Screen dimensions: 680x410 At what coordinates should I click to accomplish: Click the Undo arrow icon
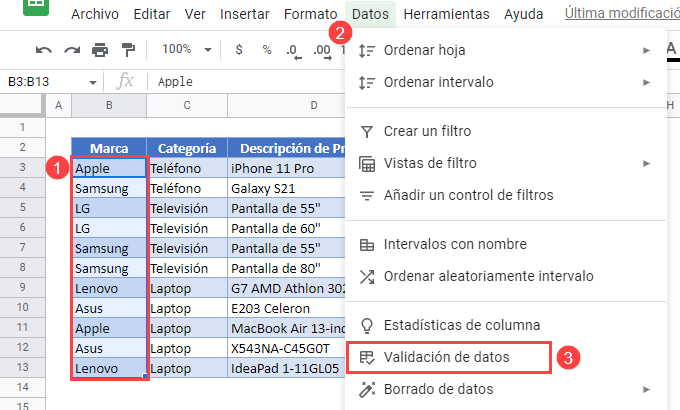[x=43, y=50]
